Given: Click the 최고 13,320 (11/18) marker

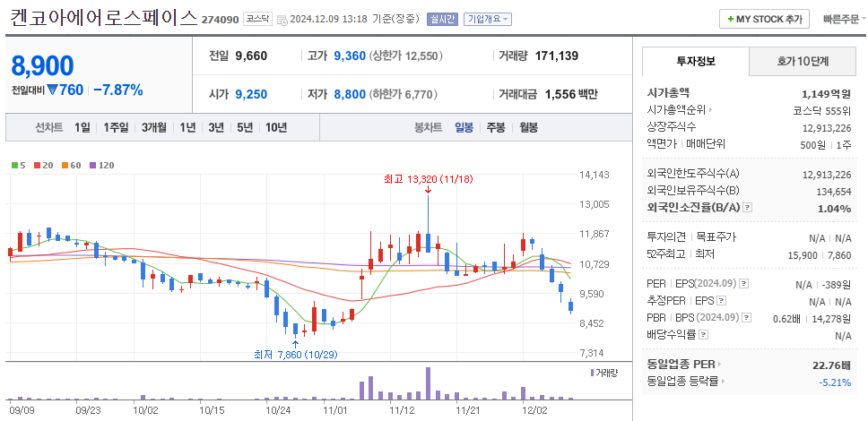Looking at the screenshot, I should pos(429,179).
